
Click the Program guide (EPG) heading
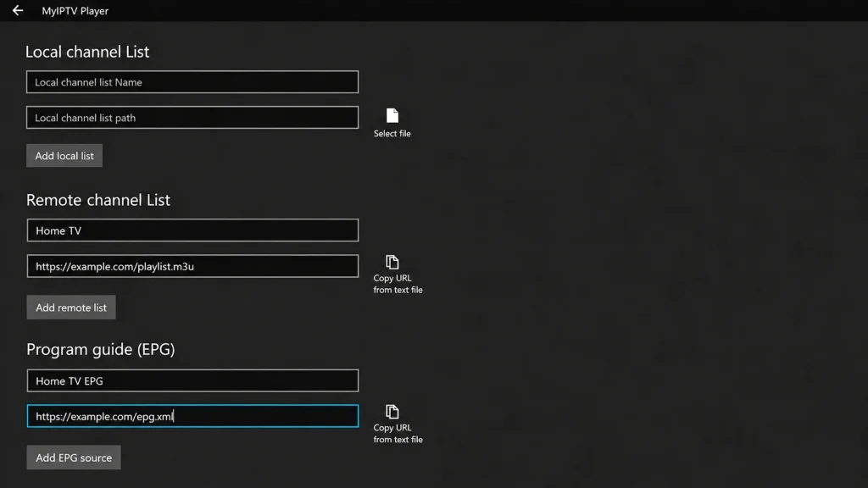[x=101, y=349]
